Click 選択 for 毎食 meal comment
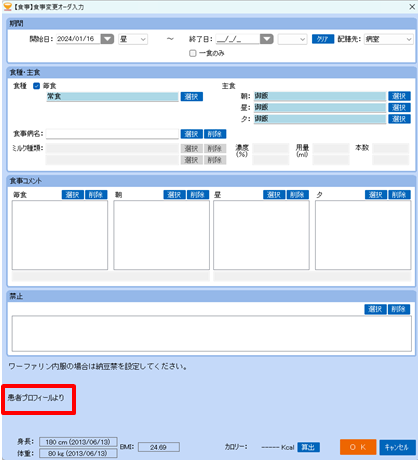Image resolution: width=418 pixels, height=462 pixels. 73,195
